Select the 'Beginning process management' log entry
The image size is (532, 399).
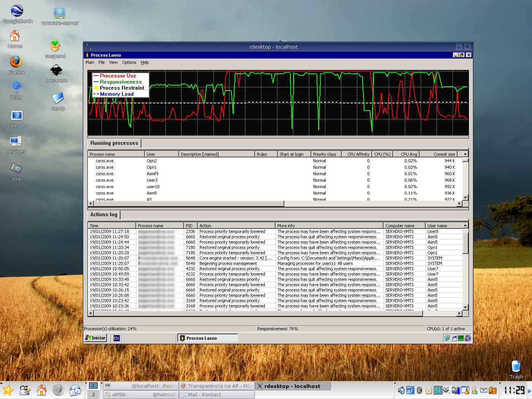[x=275, y=263]
